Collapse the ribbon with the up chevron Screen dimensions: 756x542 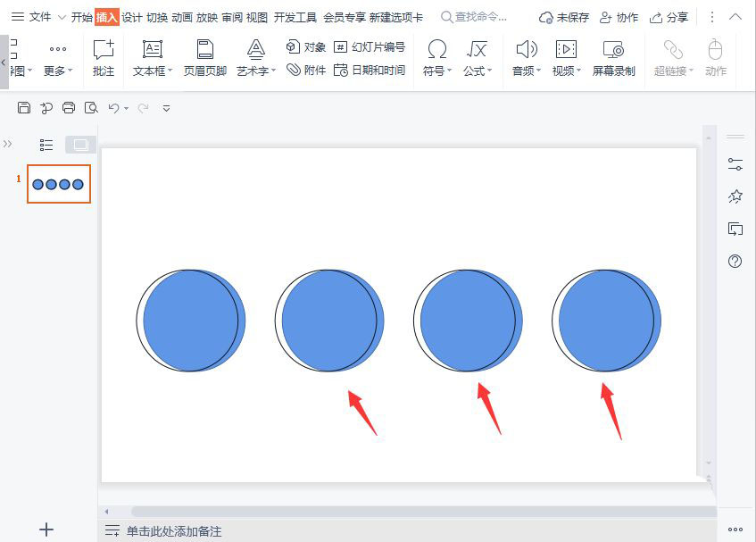coord(735,16)
